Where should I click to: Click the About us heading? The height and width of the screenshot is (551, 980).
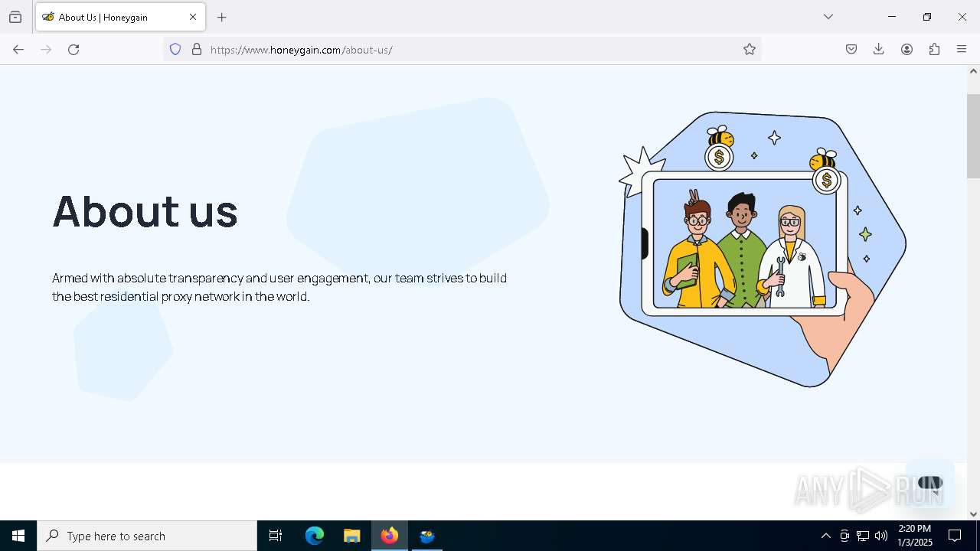click(x=145, y=212)
